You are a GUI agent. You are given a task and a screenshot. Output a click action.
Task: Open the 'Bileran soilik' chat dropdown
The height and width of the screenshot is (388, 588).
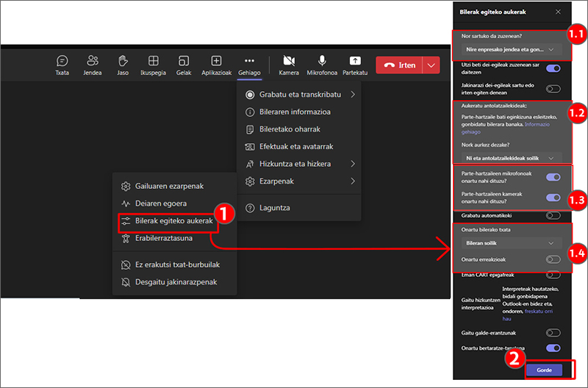[x=509, y=242]
